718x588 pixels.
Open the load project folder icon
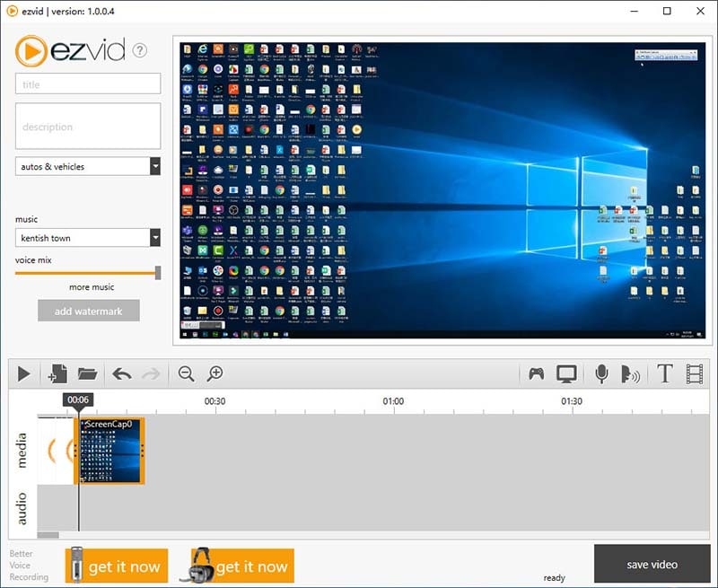point(87,373)
